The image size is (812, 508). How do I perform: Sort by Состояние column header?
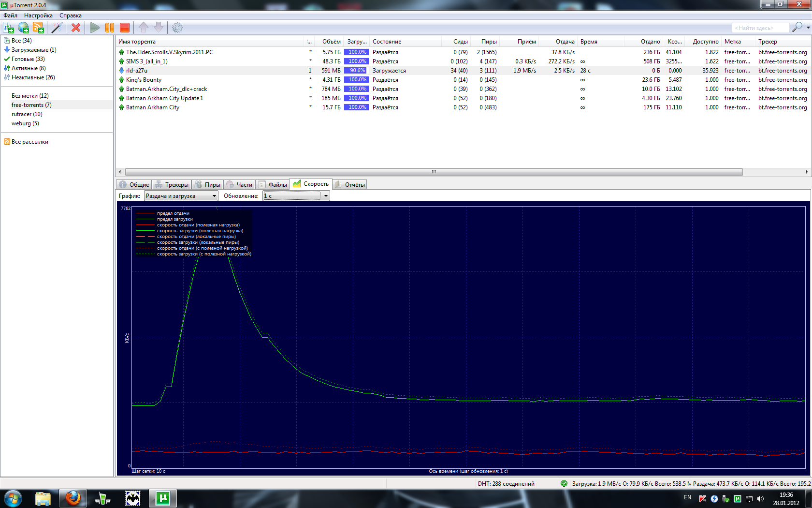coord(387,42)
